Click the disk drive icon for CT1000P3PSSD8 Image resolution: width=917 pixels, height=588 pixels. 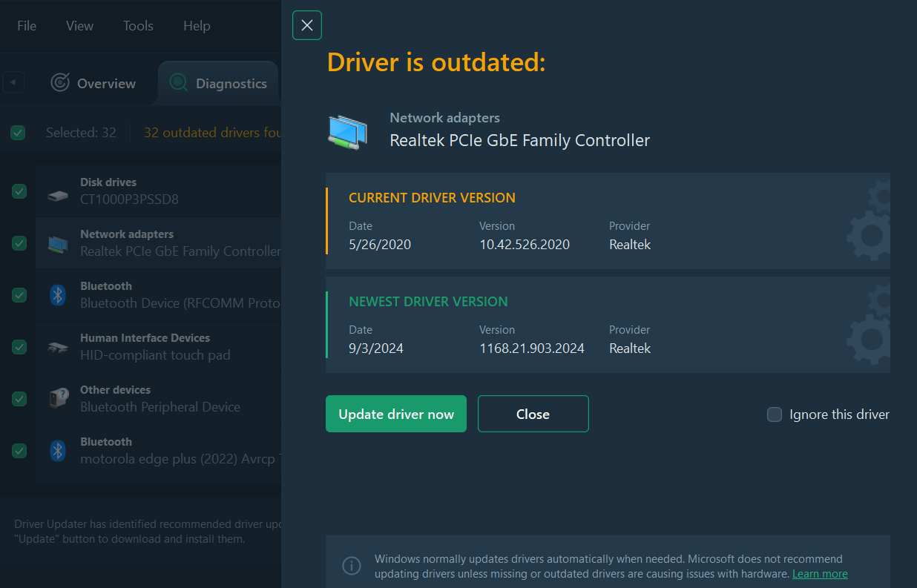58,196
